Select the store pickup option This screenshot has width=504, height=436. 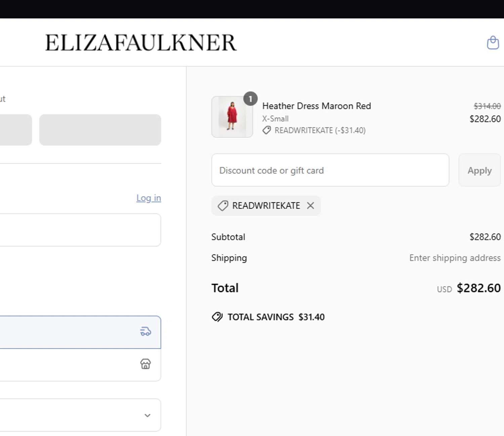[80, 364]
